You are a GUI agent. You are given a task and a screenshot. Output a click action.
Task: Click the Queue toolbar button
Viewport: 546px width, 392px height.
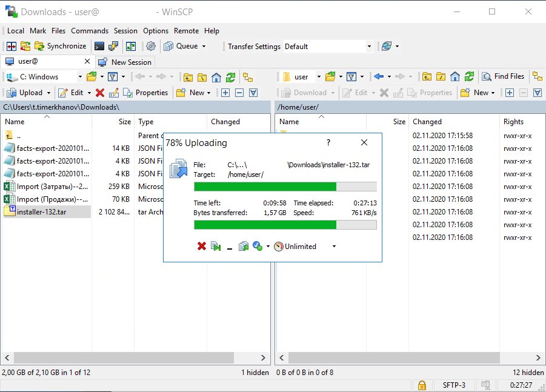point(181,46)
